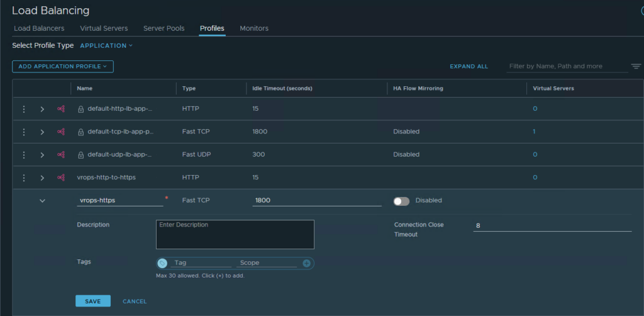Screen dimensions: 644x316
Task: Open actions menu for default-http-lb-app row
Action: click(x=24, y=109)
